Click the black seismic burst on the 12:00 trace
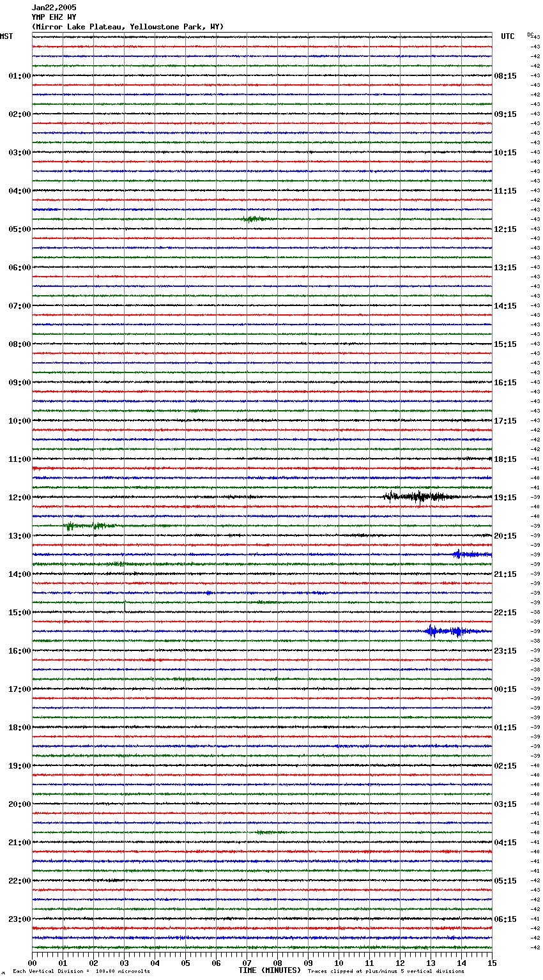Image resolution: width=543 pixels, height=980 pixels. [420, 497]
